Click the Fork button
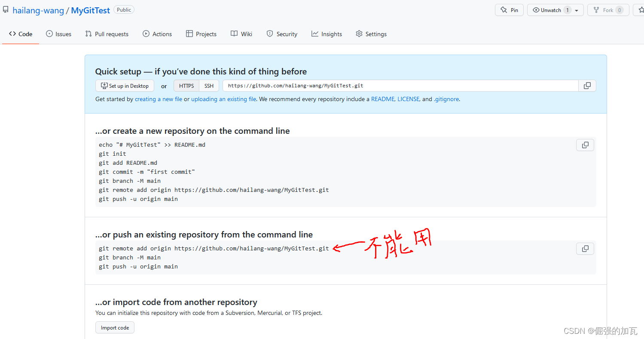 [x=608, y=10]
